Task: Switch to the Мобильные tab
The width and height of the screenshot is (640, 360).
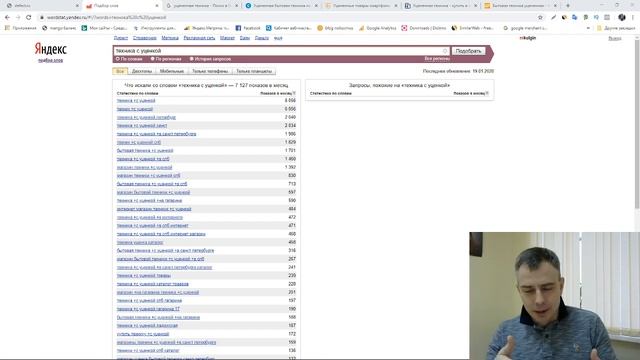Action: (172, 71)
